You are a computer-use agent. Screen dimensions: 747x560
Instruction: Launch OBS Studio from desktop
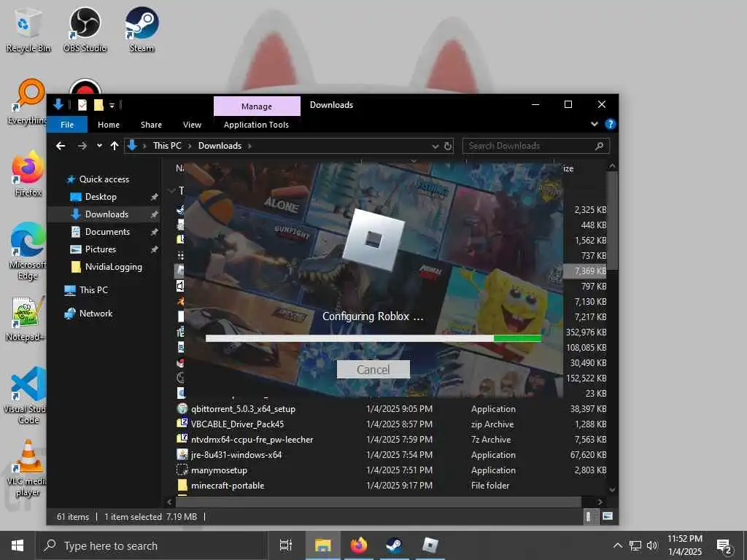tap(85, 29)
